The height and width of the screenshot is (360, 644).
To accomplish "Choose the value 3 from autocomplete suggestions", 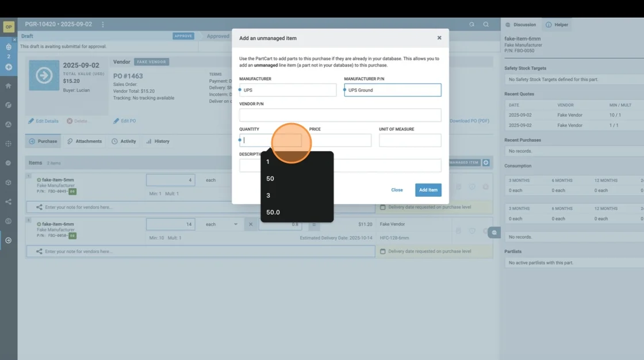I will 268,196.
